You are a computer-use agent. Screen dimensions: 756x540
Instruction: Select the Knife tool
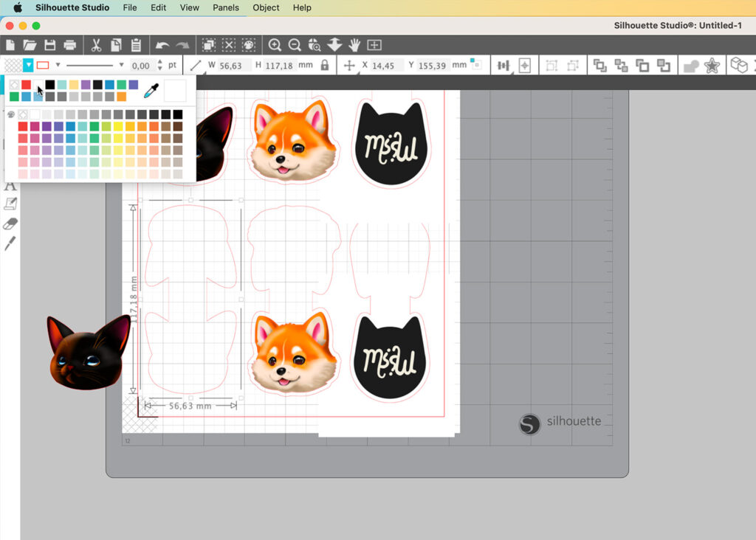tap(10, 243)
